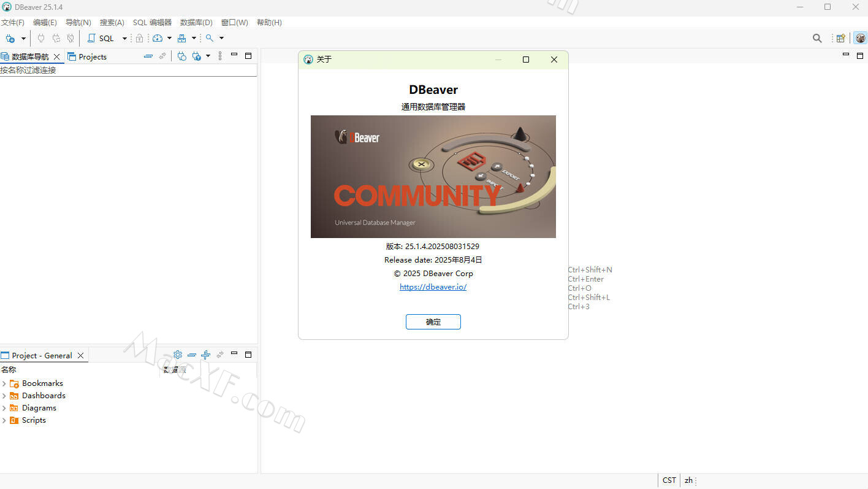Maximize the database navigator panel

248,55
